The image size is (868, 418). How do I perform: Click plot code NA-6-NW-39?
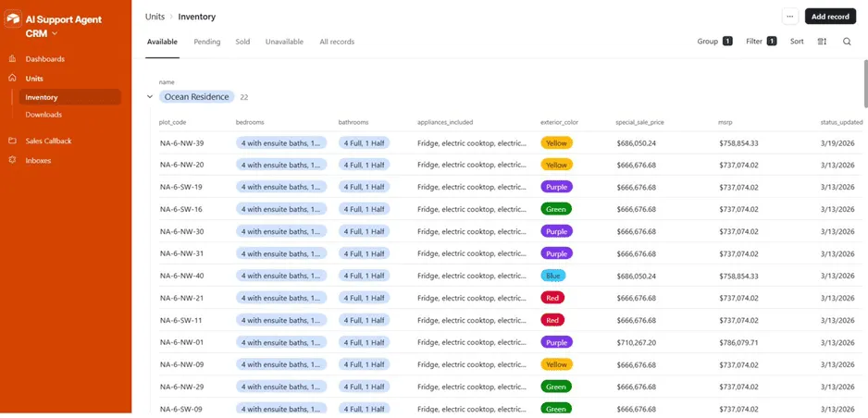coord(181,143)
